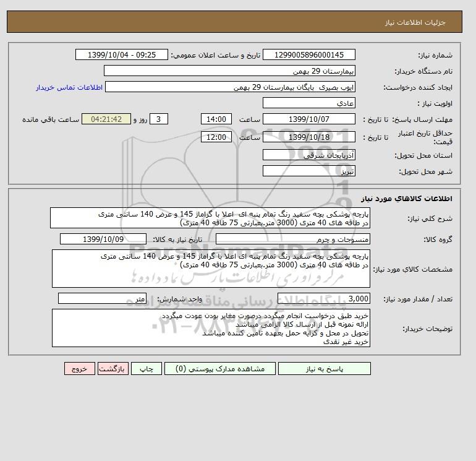Click the استان محل تحویل label
The width and height of the screenshot is (476, 461).
(x=423, y=155)
